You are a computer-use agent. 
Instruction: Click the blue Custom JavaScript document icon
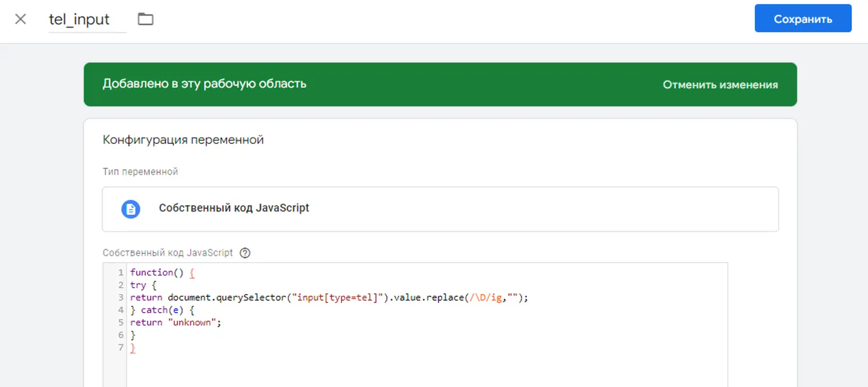point(131,209)
